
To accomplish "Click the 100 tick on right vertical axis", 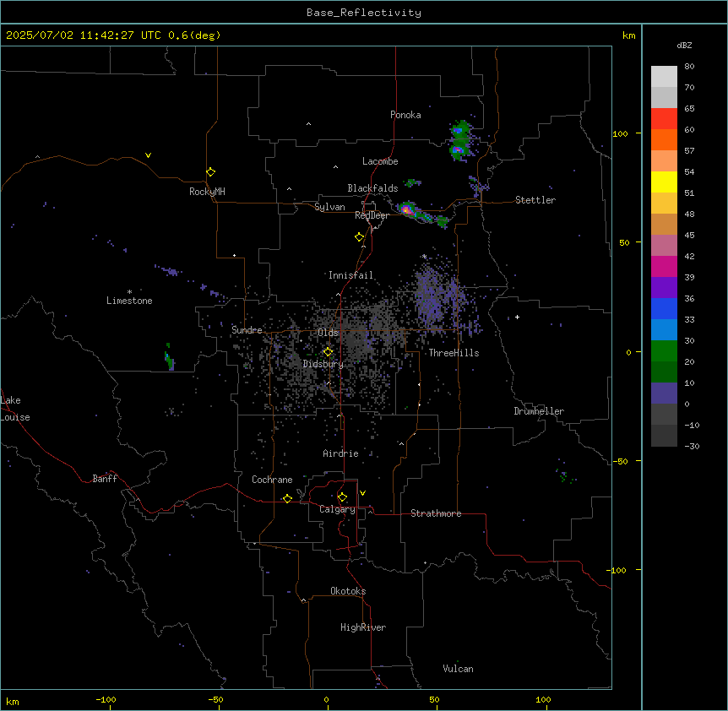I will 620,133.
